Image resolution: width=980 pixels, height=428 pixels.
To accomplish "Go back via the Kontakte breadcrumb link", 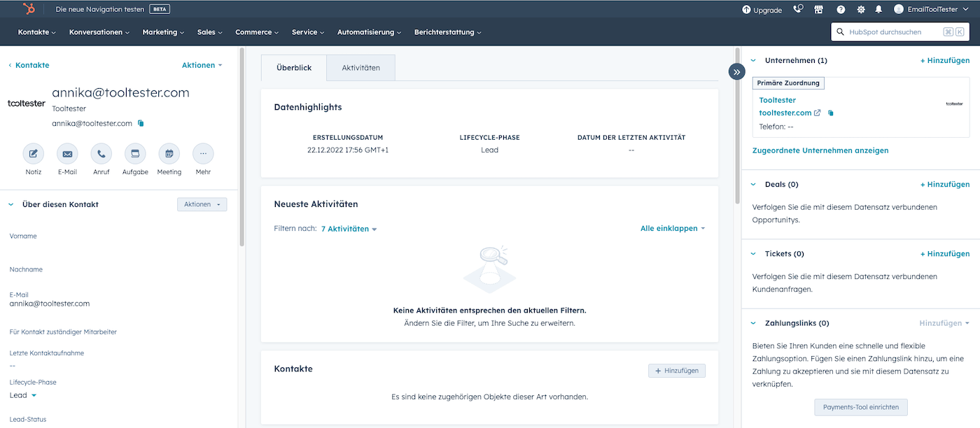I will coord(29,65).
